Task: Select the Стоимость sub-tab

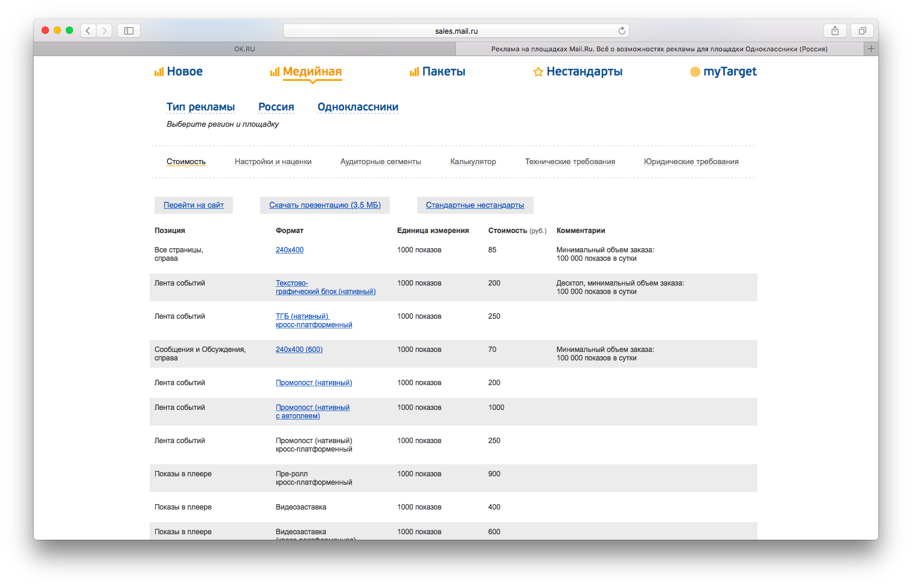Action: pos(186,162)
